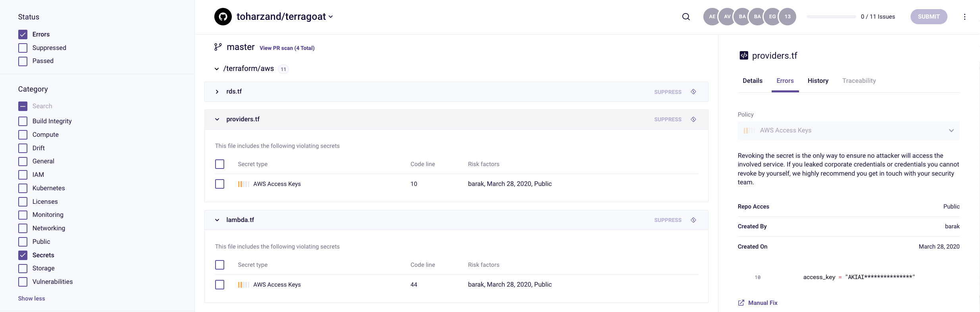This screenshot has width=980, height=312.
Task: Click severity icon in Policy dropdown
Action: click(x=749, y=130)
